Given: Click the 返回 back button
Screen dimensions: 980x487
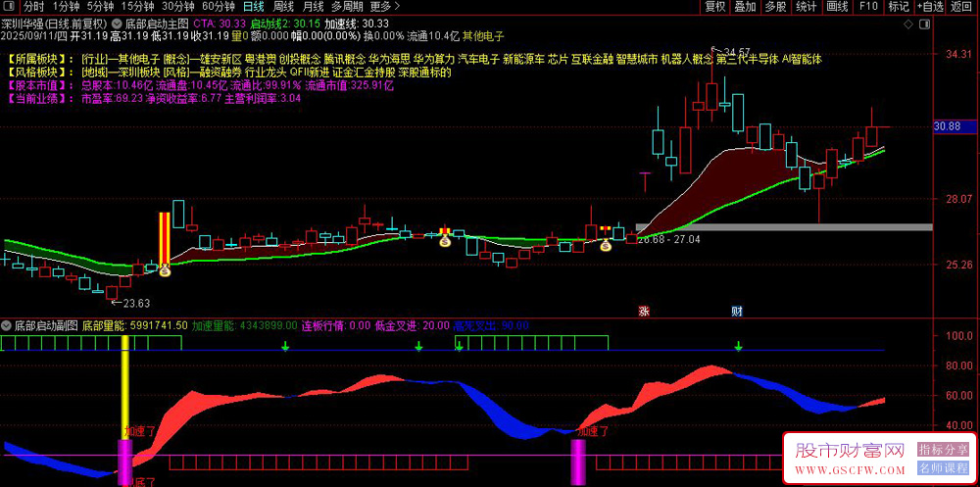Looking at the screenshot, I should point(963,7).
